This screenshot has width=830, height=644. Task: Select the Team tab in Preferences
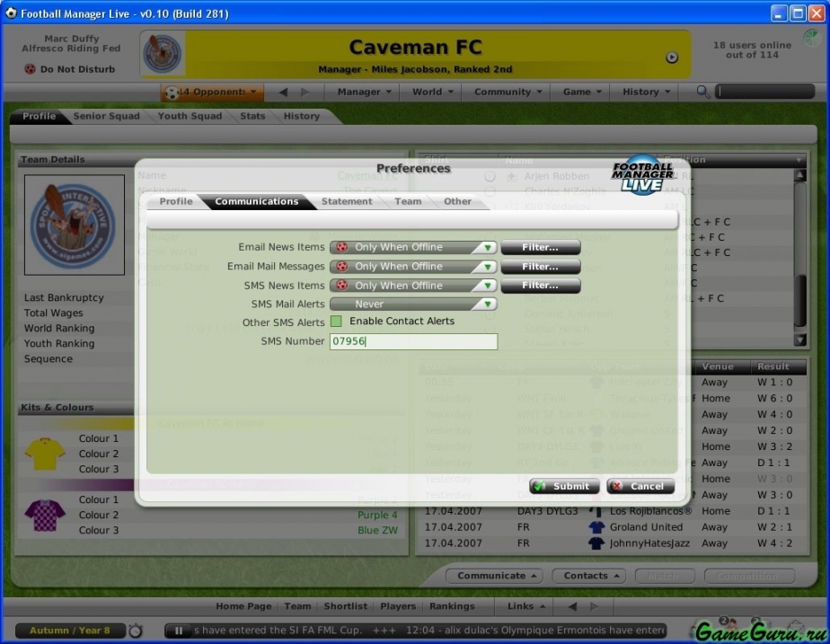pos(408,201)
